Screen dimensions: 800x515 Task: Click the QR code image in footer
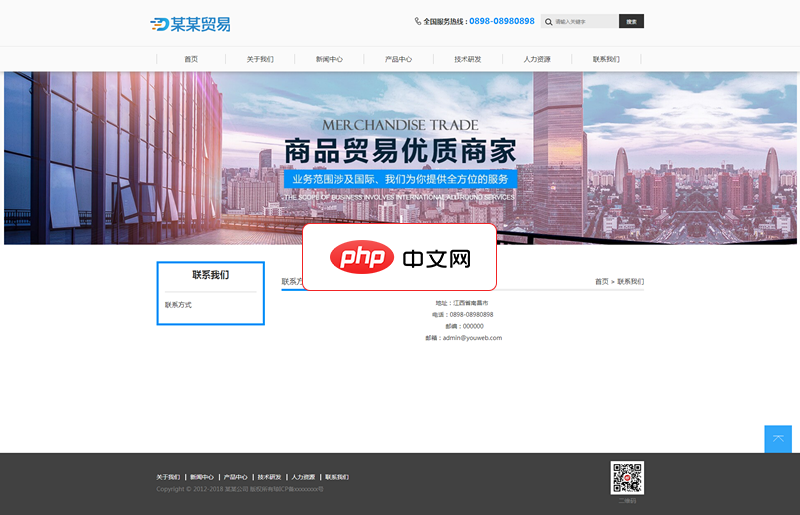coord(627,478)
